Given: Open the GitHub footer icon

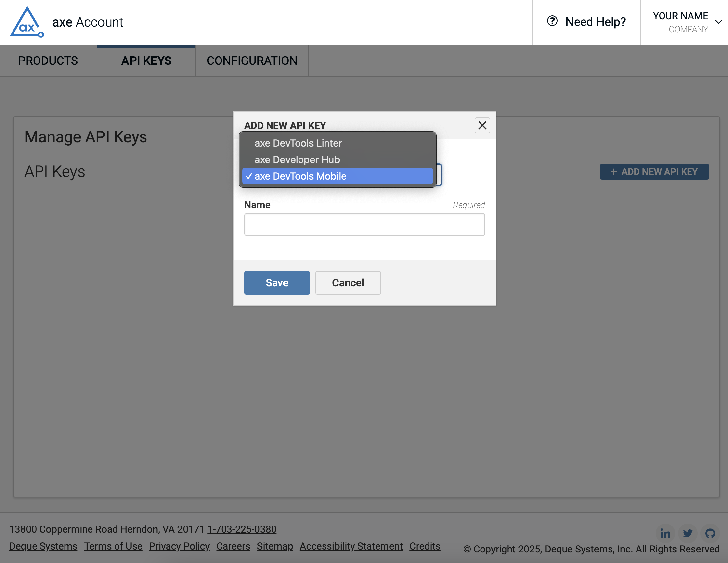Looking at the screenshot, I should [710, 534].
